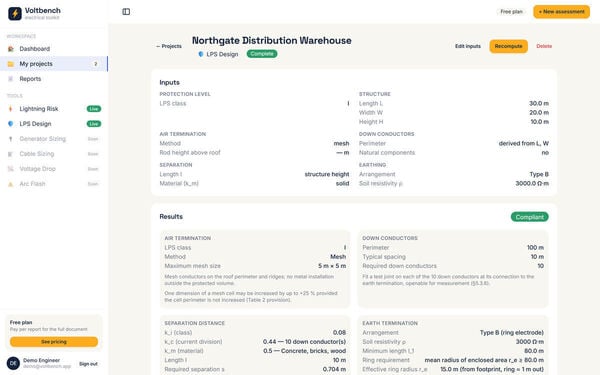Select Arc Flash in tools list

54,184
